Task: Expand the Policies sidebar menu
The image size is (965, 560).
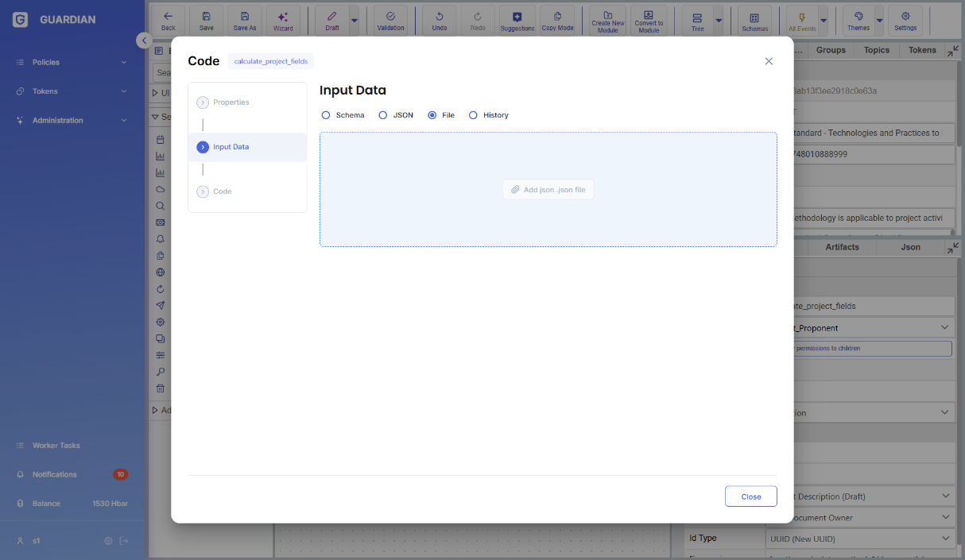Action: pyautogui.click(x=72, y=62)
